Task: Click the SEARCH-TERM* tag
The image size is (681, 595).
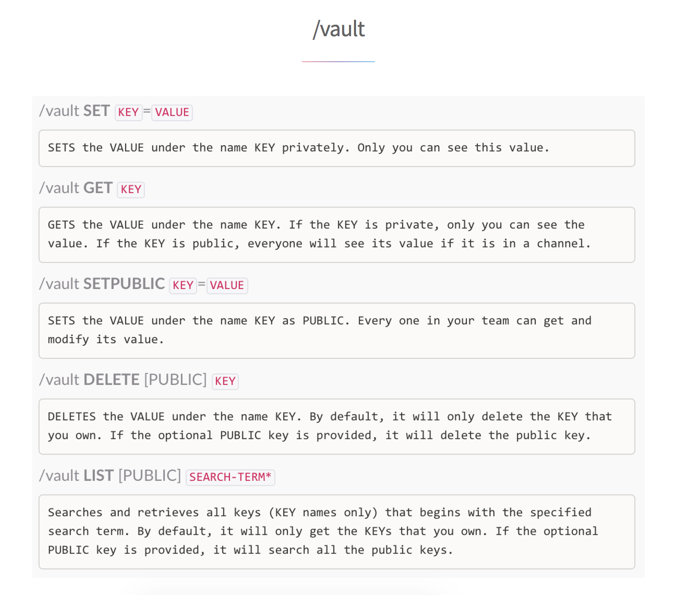Action: pyautogui.click(x=230, y=477)
